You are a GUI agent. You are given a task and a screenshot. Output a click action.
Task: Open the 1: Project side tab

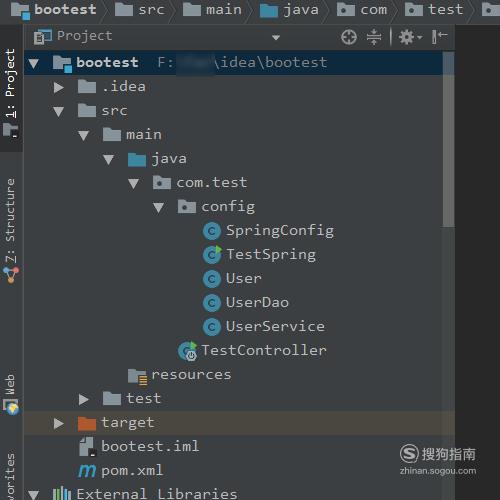(x=11, y=93)
